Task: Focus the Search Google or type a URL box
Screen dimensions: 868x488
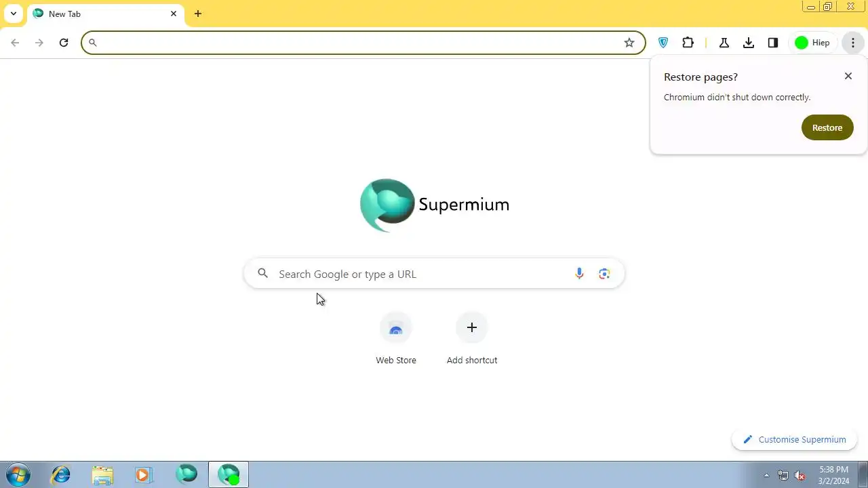Action: (x=434, y=274)
